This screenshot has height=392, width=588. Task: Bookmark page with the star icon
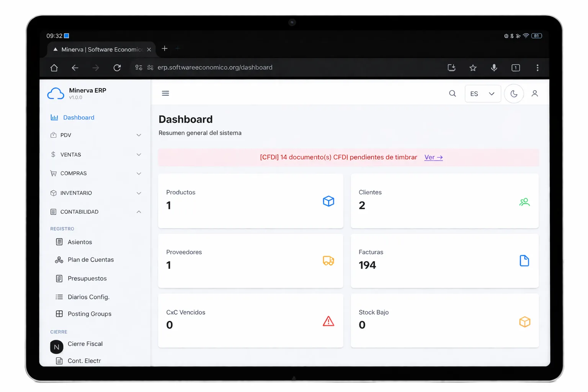[x=473, y=68]
